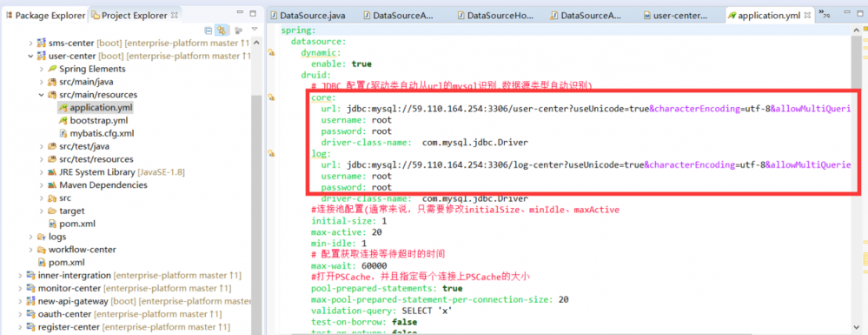Open Project Explorer View Menu triangle
Image resolution: width=868 pixels, height=335 pixels.
pos(255,30)
